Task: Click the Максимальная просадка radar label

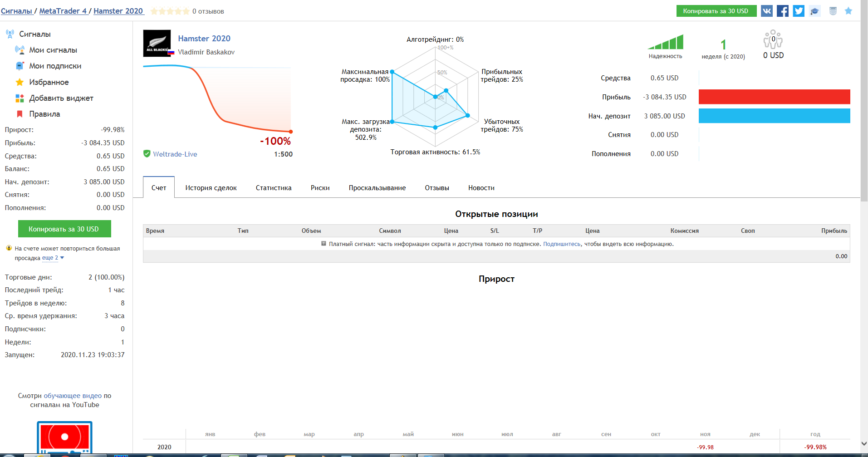Action: tap(365, 75)
